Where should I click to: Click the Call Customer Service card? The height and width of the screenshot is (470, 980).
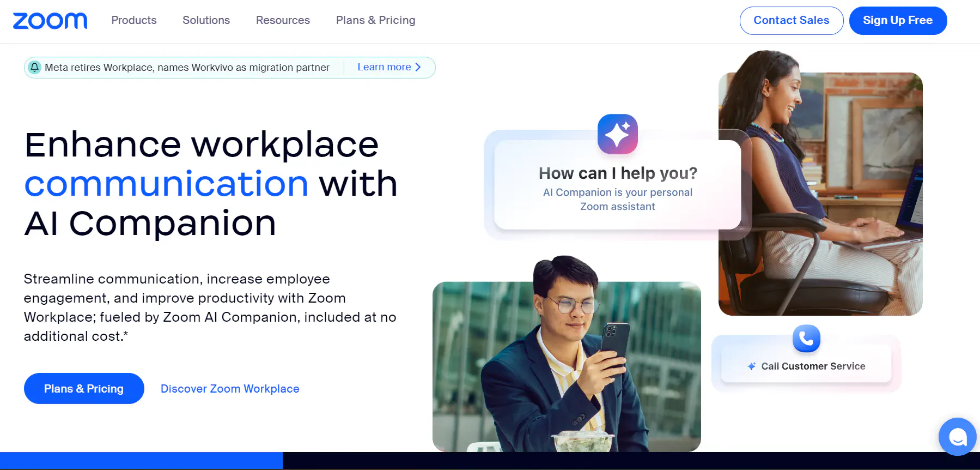(x=806, y=363)
